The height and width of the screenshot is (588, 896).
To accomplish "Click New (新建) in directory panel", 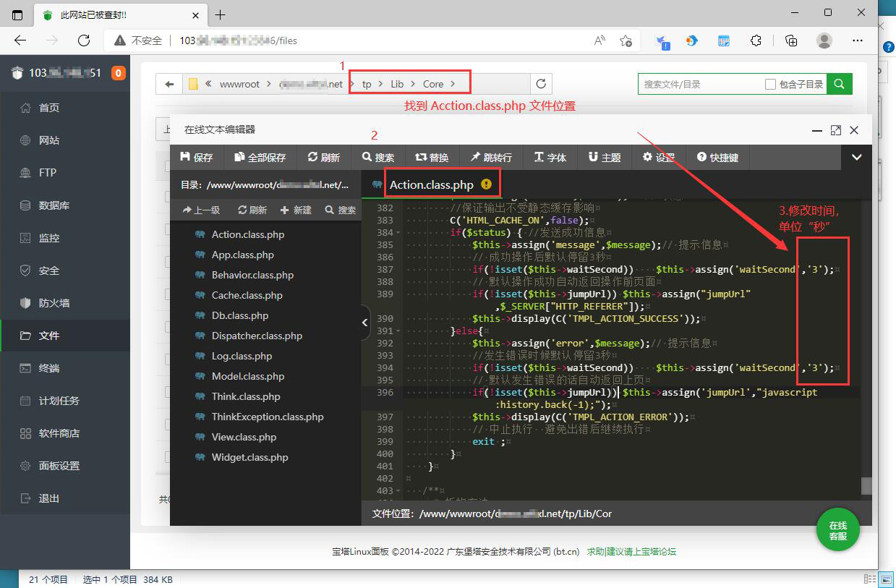I will pos(296,210).
